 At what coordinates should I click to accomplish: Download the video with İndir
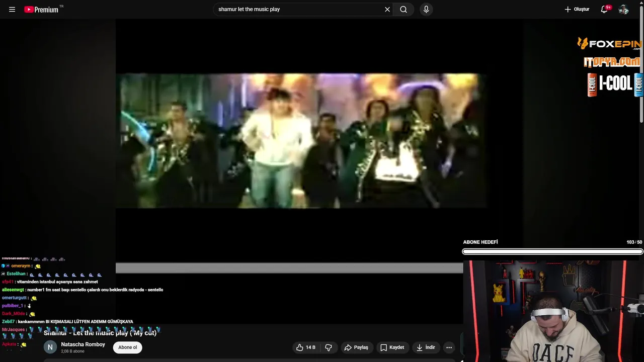point(426,347)
